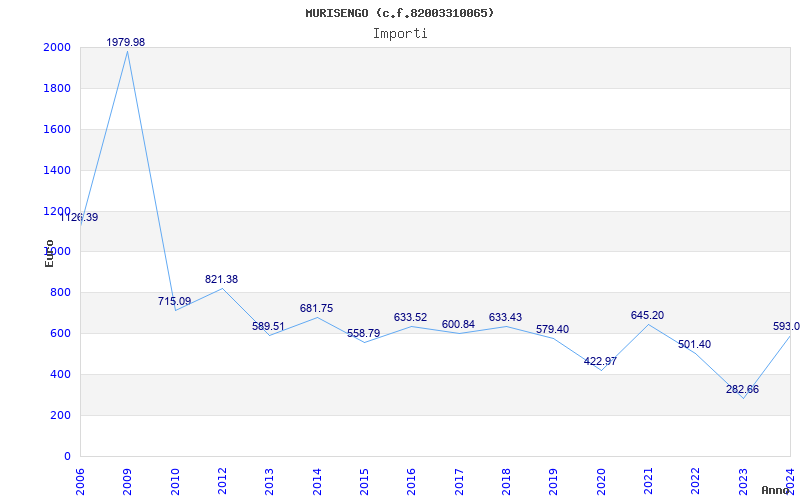The height and width of the screenshot is (500, 800).
Task: Select the 200 y-axis tick label
Action: (61, 415)
